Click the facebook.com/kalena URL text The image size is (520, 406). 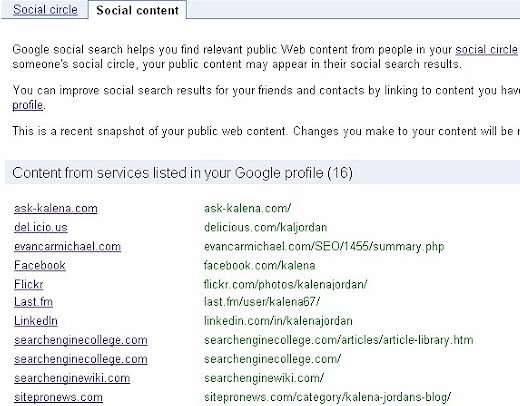click(x=259, y=265)
